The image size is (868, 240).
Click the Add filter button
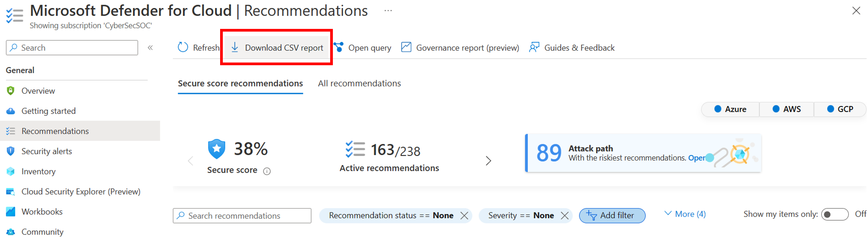coord(612,215)
